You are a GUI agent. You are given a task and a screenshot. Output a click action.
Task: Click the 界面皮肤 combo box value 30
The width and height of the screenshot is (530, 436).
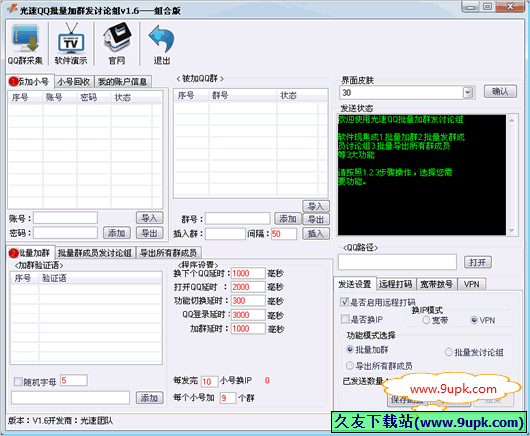click(x=401, y=93)
